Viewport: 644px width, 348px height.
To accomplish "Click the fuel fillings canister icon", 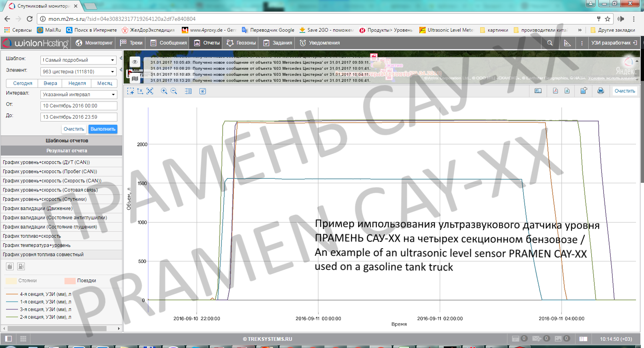I will point(10,266).
